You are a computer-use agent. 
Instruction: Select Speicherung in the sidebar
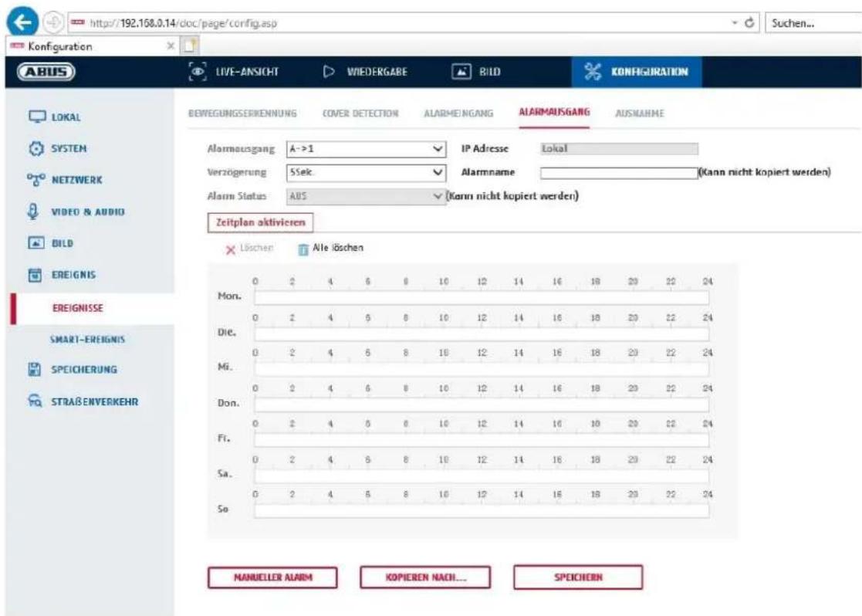click(83, 370)
